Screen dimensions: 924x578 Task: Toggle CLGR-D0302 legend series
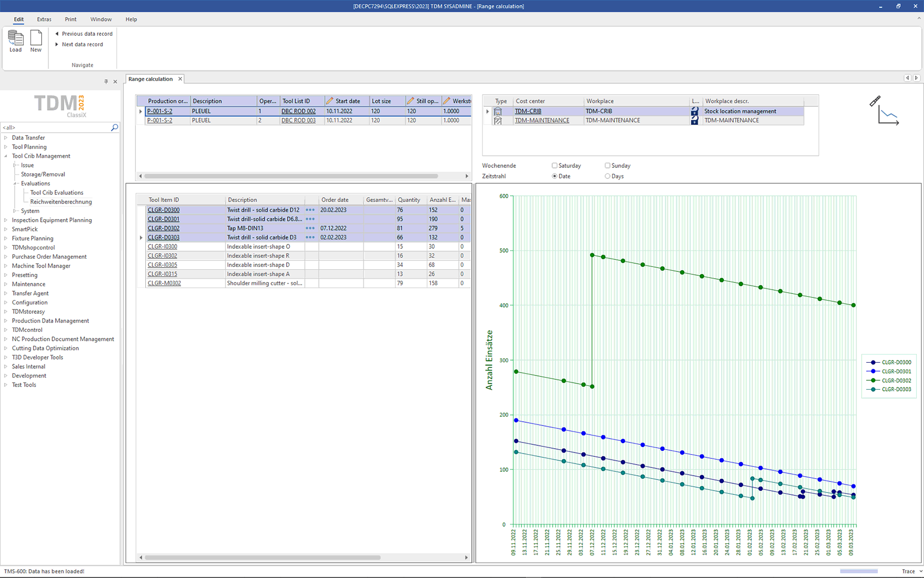click(x=889, y=380)
